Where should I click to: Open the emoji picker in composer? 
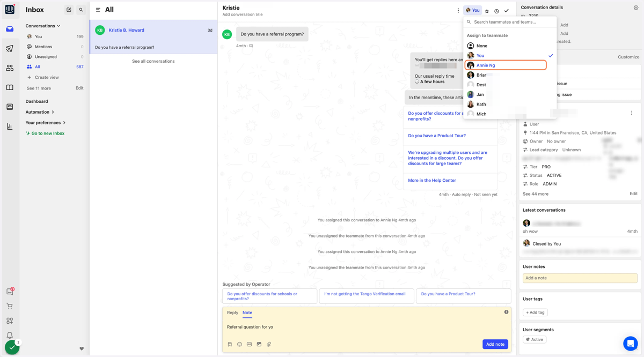[x=239, y=344]
